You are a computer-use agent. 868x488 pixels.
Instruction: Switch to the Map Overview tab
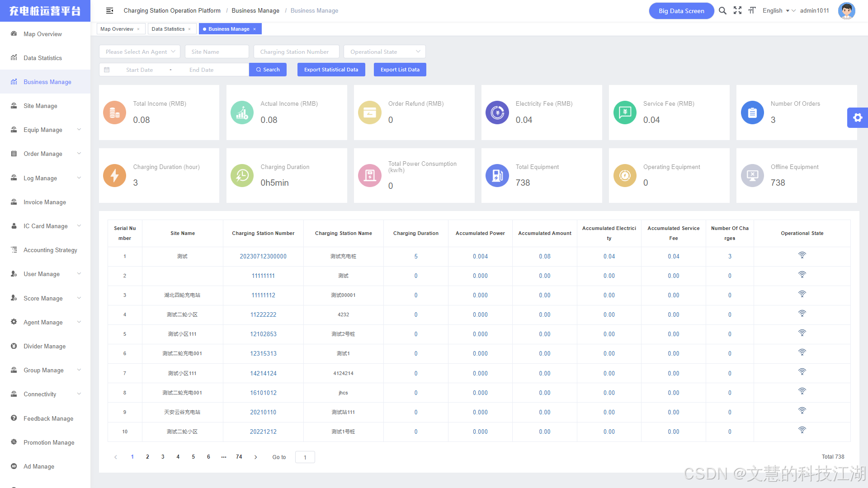click(117, 29)
